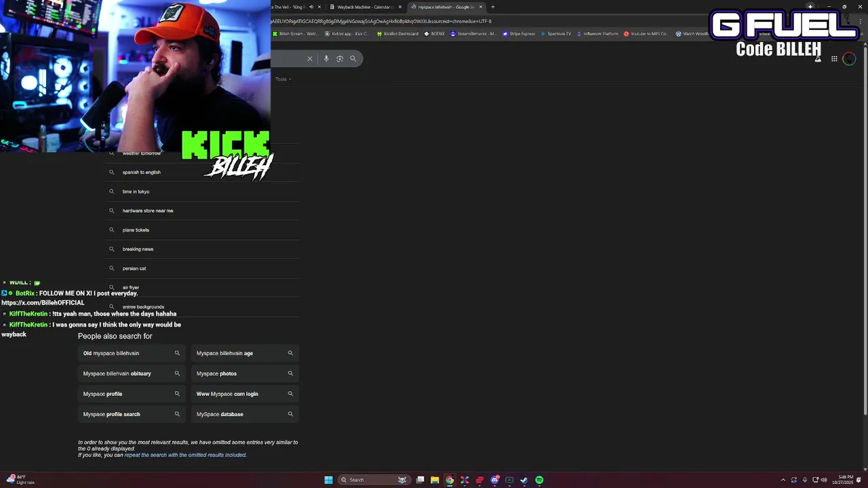Screen dimensions: 868x488
Task: Open Google Lens image search icon
Action: click(340, 58)
